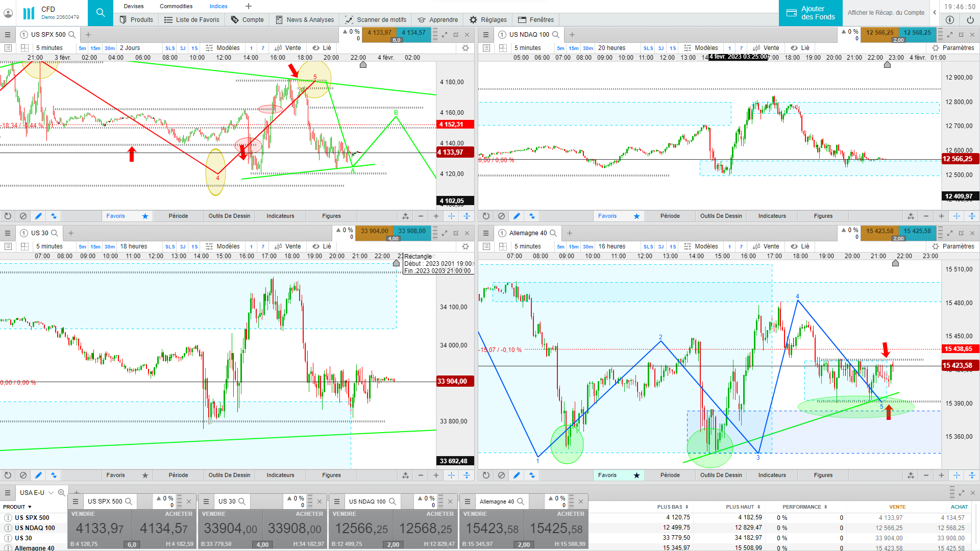Open the News & Analyses menu
This screenshot has width=980, height=551.
[305, 19]
